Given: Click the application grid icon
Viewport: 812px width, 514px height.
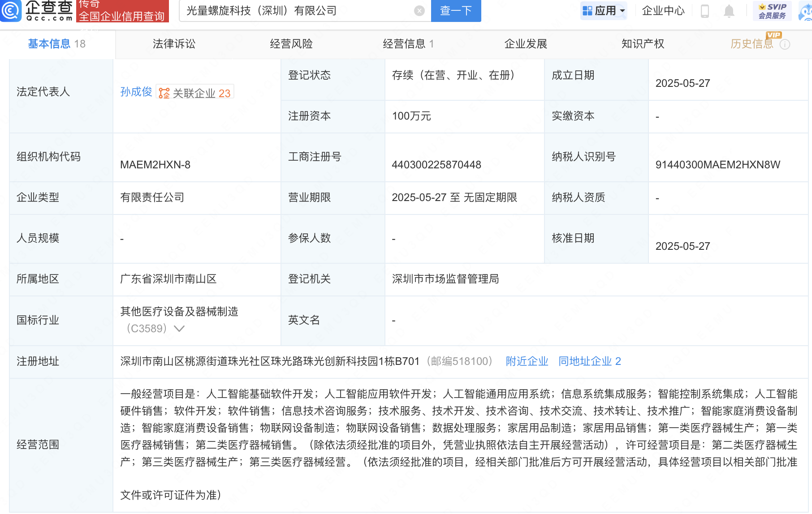Looking at the screenshot, I should click(587, 11).
